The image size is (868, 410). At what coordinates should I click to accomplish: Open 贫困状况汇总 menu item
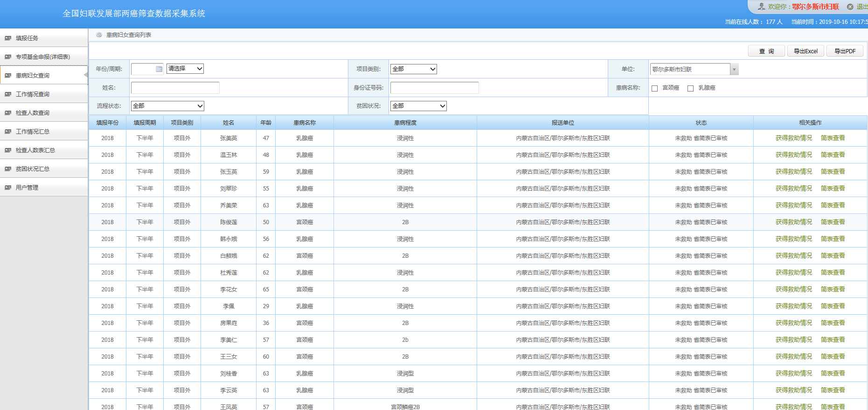click(x=44, y=169)
